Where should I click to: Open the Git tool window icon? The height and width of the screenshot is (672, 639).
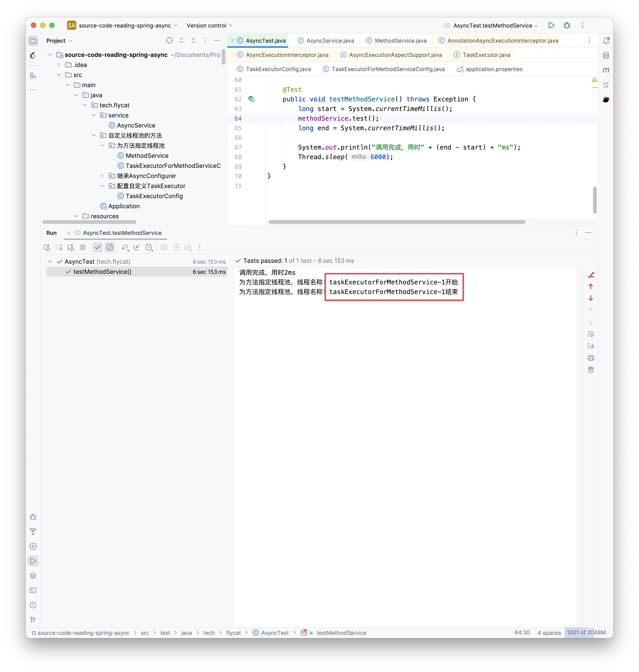click(33, 619)
